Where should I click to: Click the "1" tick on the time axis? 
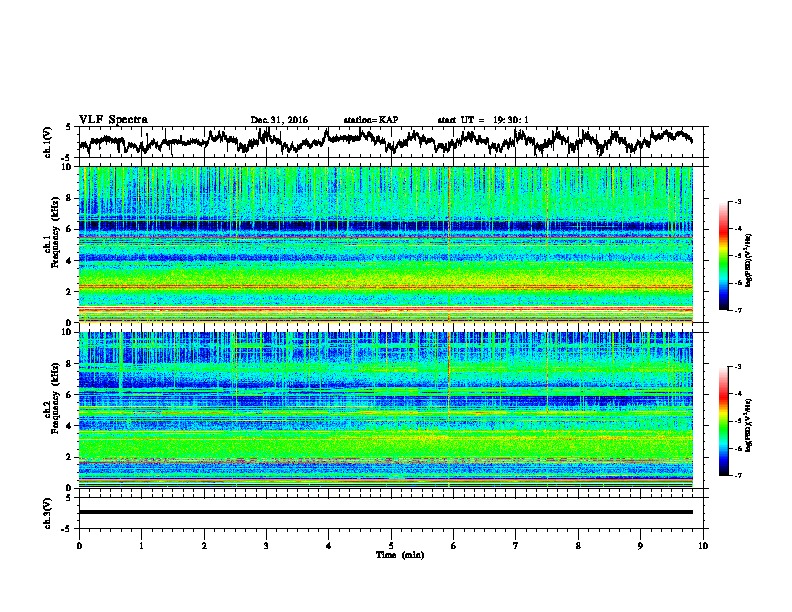click(141, 546)
